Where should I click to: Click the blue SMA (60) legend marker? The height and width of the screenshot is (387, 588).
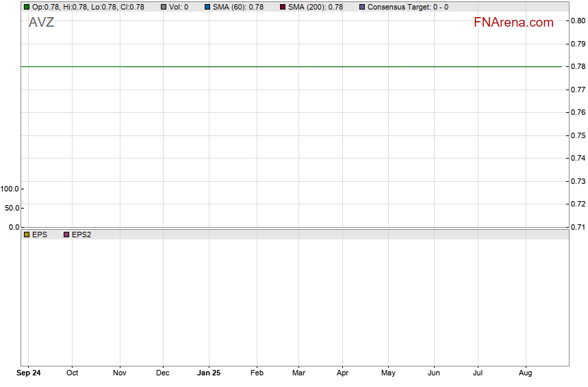[x=207, y=7]
